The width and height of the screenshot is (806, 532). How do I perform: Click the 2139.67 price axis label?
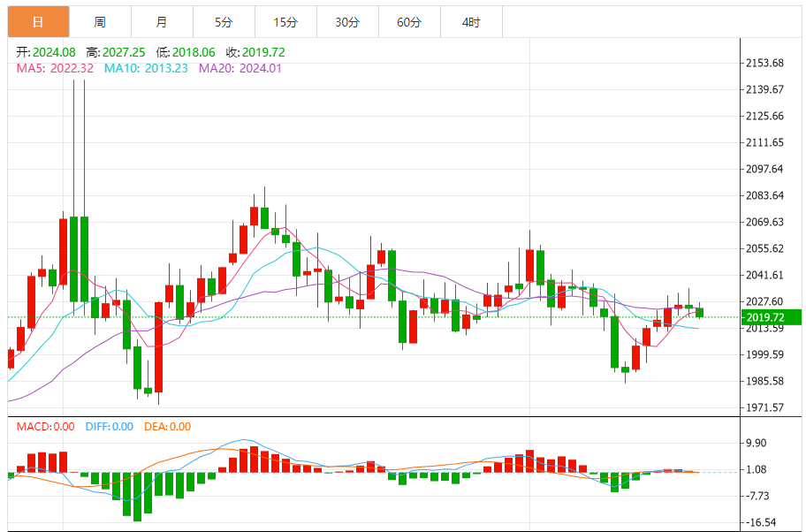pos(764,89)
